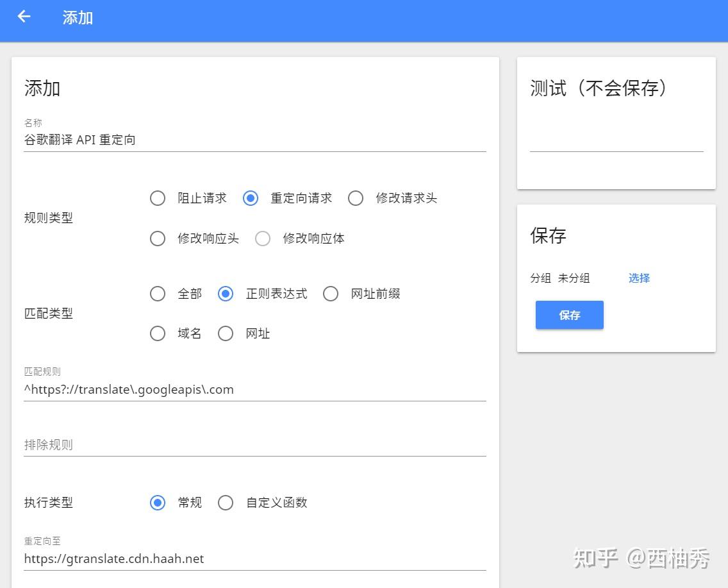Select the 网址 match type option
This screenshot has width=728, height=588.
click(x=226, y=333)
